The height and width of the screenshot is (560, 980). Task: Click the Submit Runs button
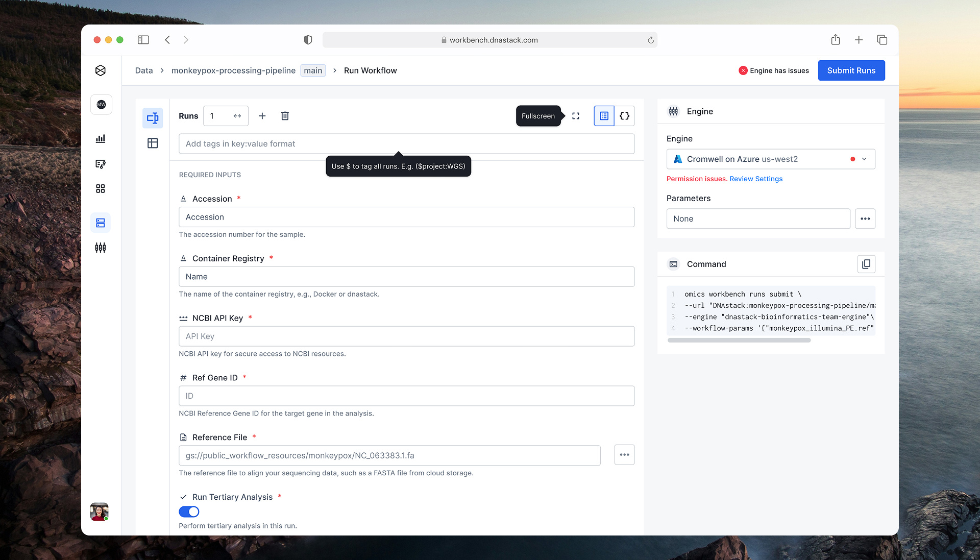tap(851, 70)
